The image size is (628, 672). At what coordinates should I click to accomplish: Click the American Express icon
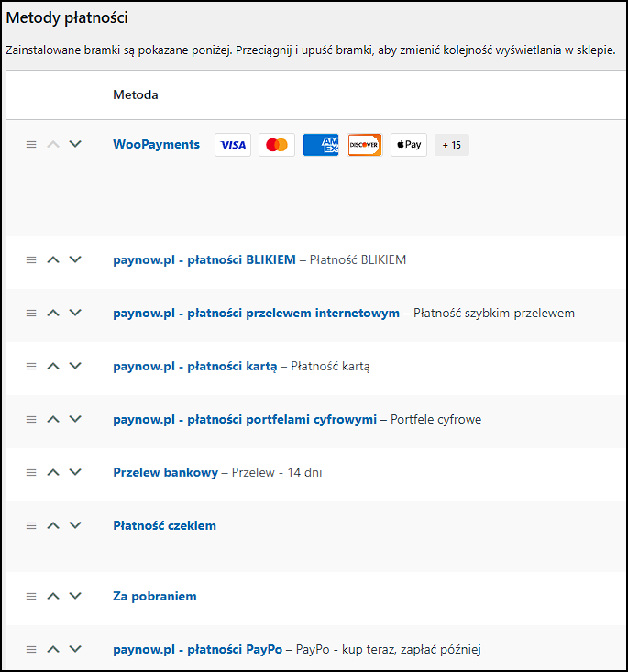[x=321, y=145]
